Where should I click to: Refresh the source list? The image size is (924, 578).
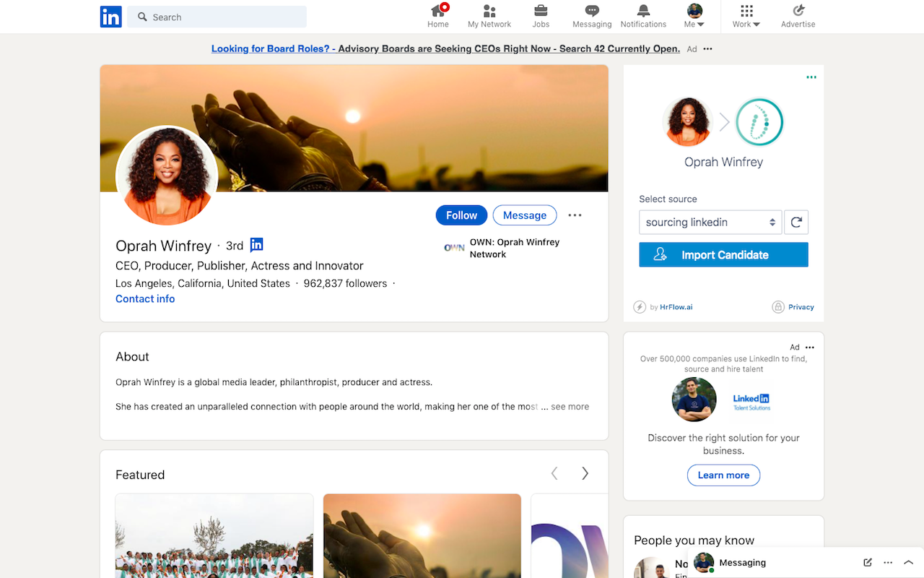point(796,223)
